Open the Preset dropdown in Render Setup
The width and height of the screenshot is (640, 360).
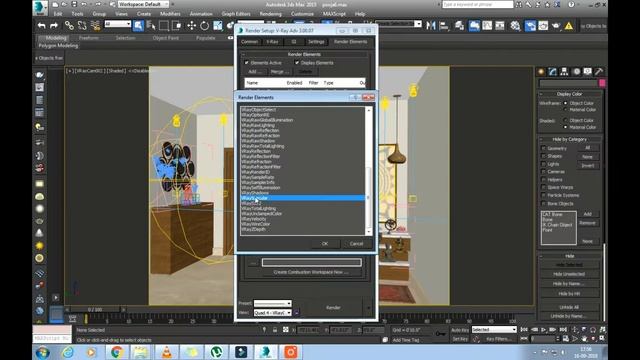click(273, 304)
